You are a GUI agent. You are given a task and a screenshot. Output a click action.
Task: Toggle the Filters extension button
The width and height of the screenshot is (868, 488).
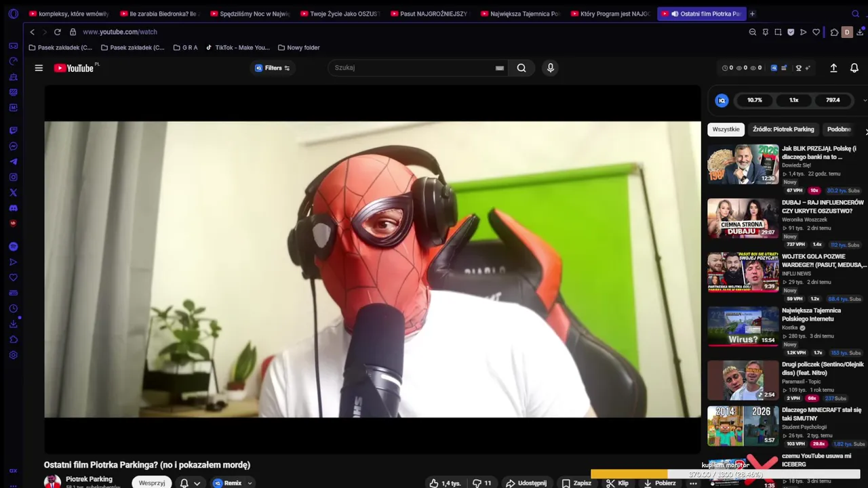272,68
